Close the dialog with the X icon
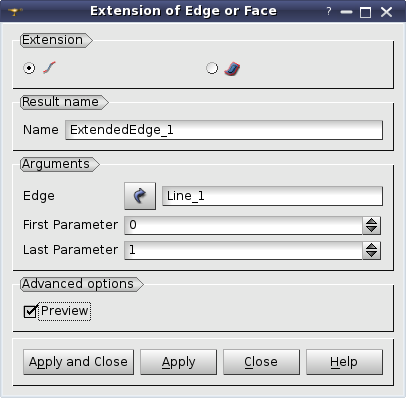This screenshot has width=406, height=398. pyautogui.click(x=386, y=12)
